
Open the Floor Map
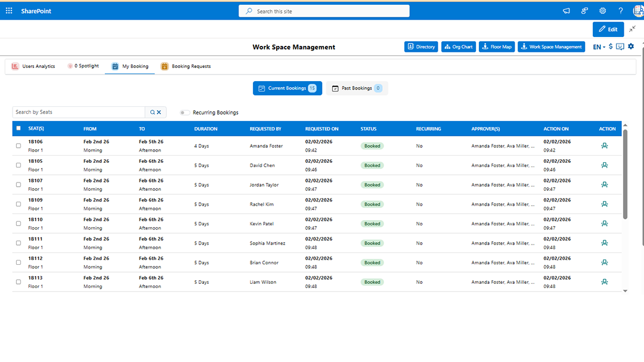pyautogui.click(x=496, y=46)
